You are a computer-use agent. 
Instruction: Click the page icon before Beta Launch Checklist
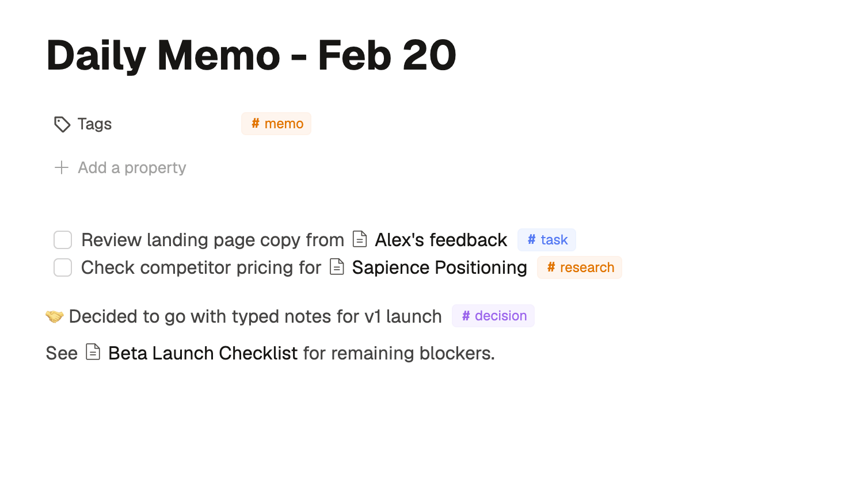tap(93, 352)
